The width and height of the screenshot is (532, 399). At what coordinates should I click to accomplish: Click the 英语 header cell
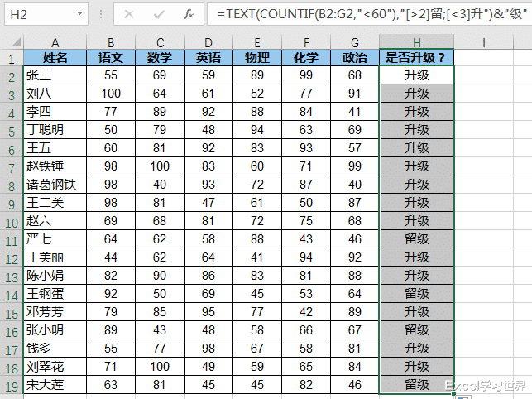[208, 58]
